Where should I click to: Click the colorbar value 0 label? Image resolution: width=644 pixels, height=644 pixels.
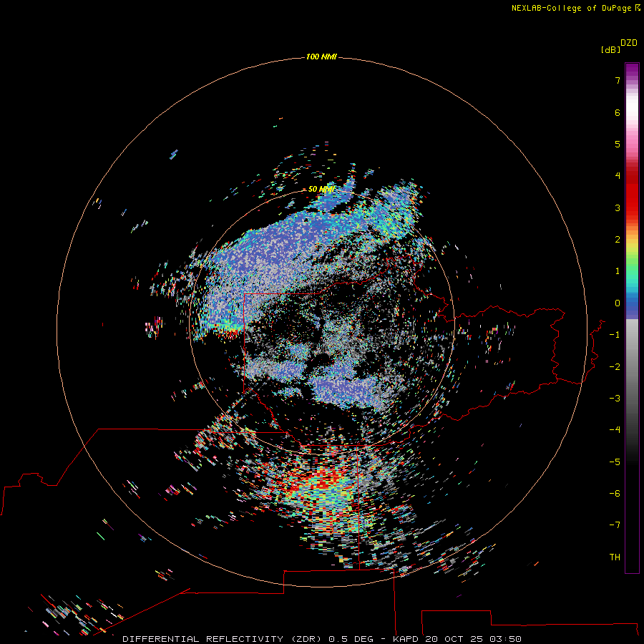618,303
